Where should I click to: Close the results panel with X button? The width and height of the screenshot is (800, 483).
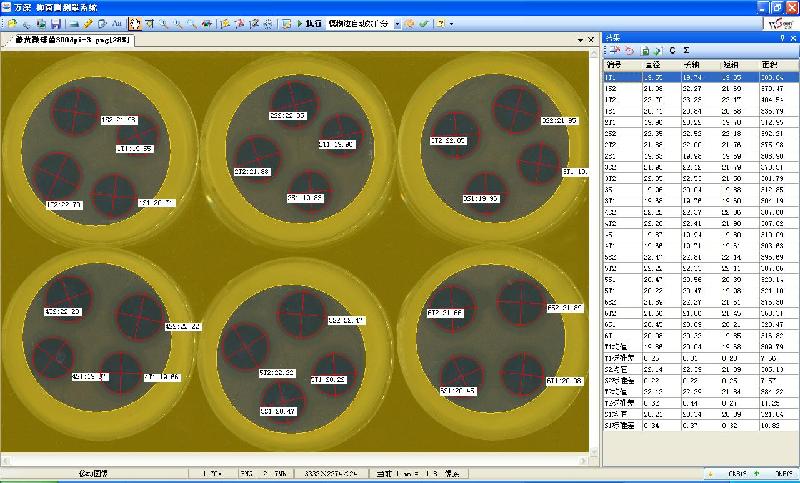[792, 37]
